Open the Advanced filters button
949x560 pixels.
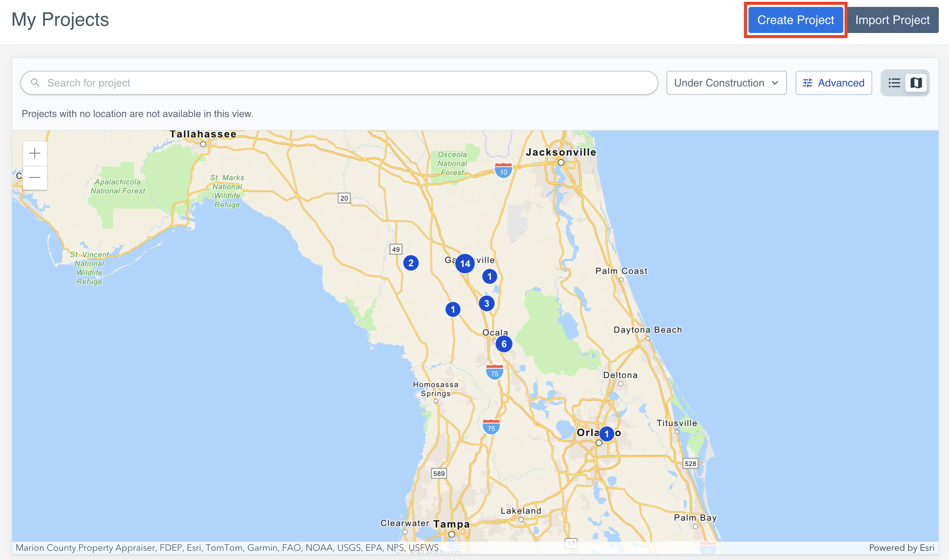833,83
